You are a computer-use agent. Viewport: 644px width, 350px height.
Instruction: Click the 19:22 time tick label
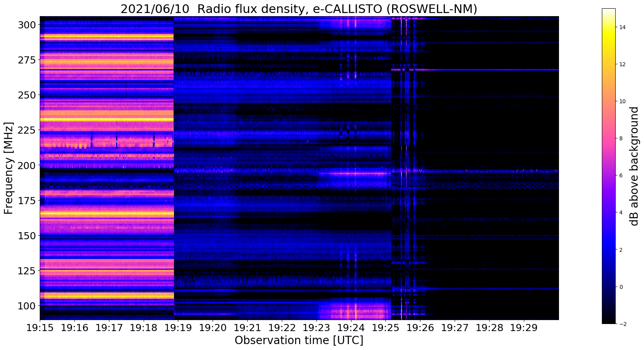[282, 328]
